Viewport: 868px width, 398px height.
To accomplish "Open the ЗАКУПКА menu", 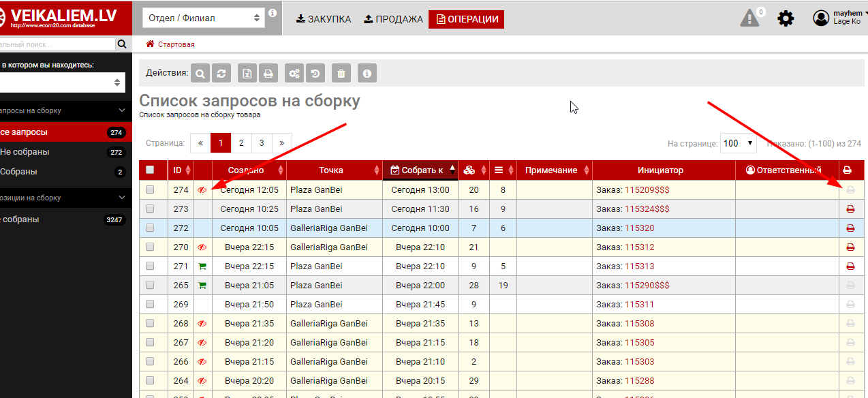I will (324, 19).
